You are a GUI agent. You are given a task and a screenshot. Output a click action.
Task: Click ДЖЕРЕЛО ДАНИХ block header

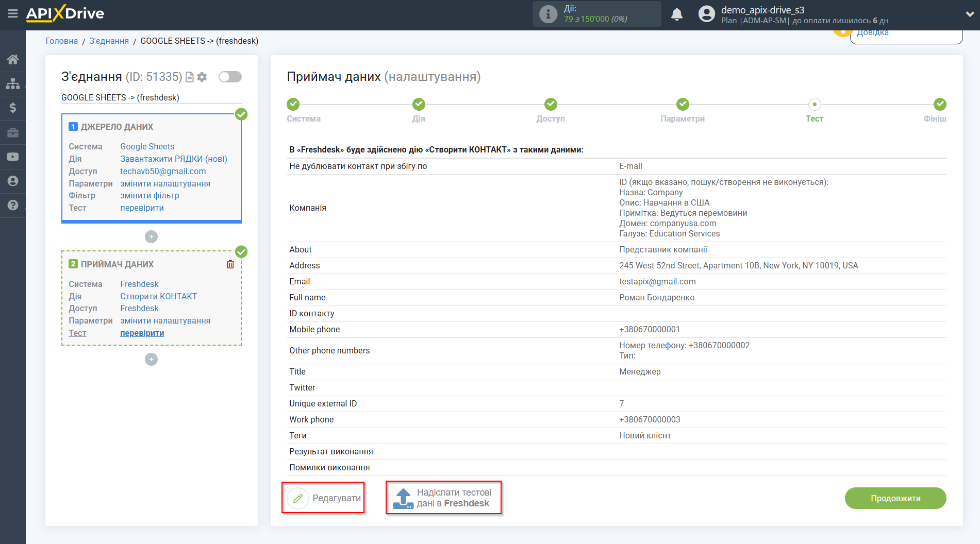point(117,127)
